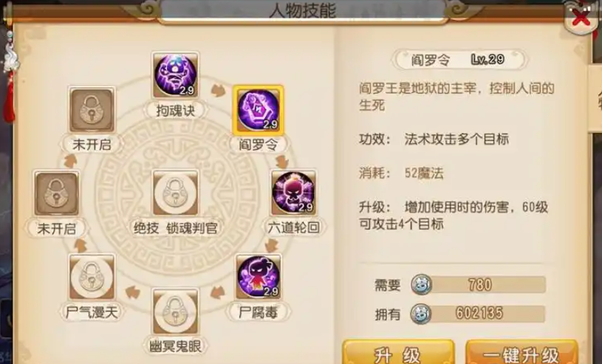Click the 需要 780 currency coin icon
The height and width of the screenshot is (364, 602).
click(421, 284)
